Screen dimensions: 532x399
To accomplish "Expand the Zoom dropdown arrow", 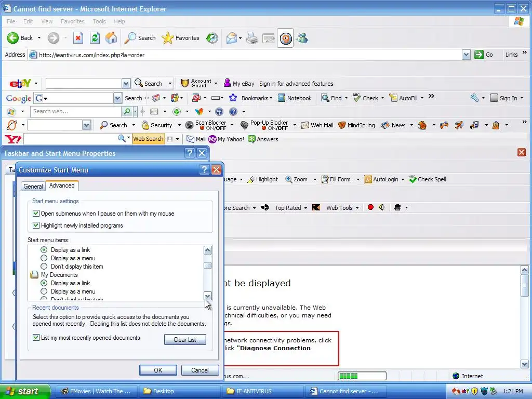I will click(315, 179).
